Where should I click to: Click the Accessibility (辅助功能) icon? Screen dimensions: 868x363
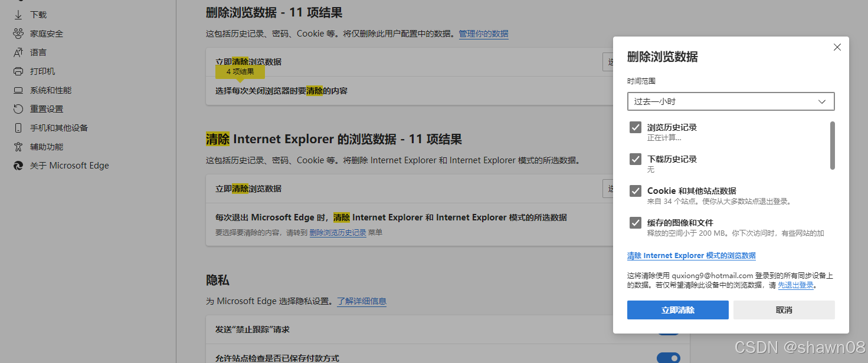18,147
